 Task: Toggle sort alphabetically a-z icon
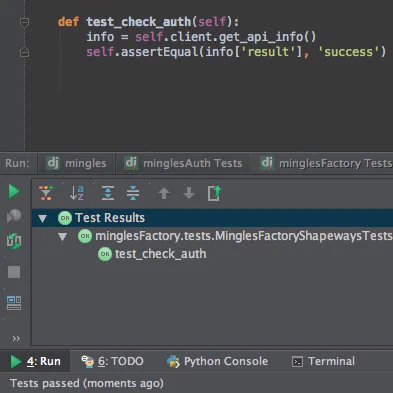76,193
